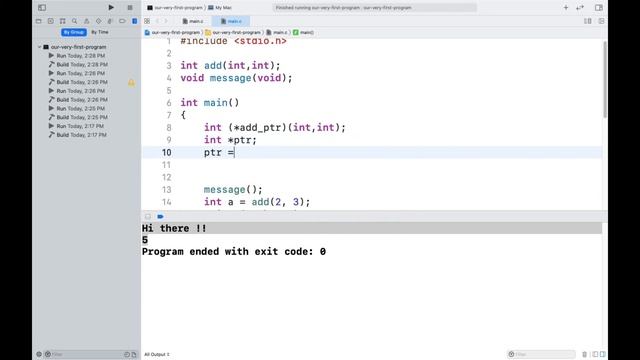Open the main.c breadcrumb in jump bar
The height and width of the screenshot is (360, 640).
pyautogui.click(x=277, y=32)
